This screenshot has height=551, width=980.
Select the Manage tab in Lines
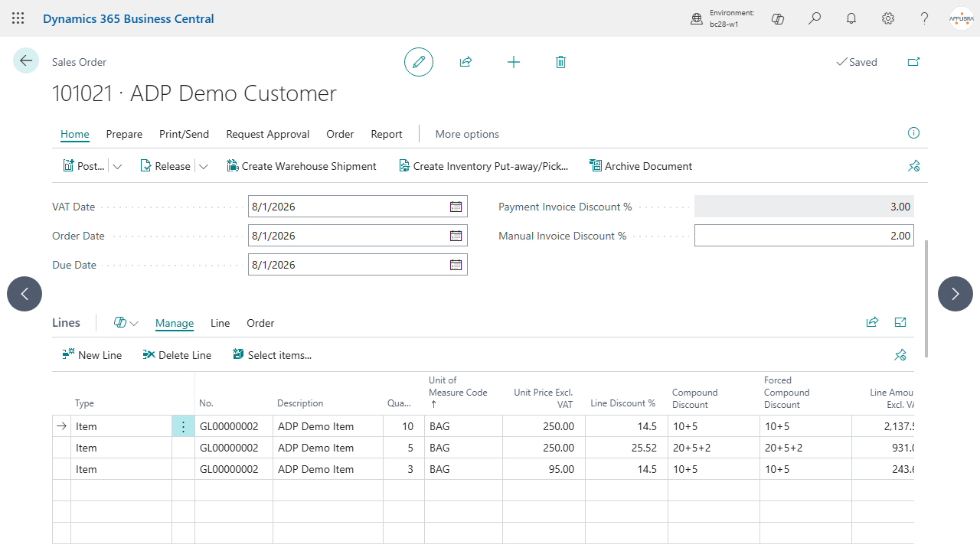click(x=175, y=323)
